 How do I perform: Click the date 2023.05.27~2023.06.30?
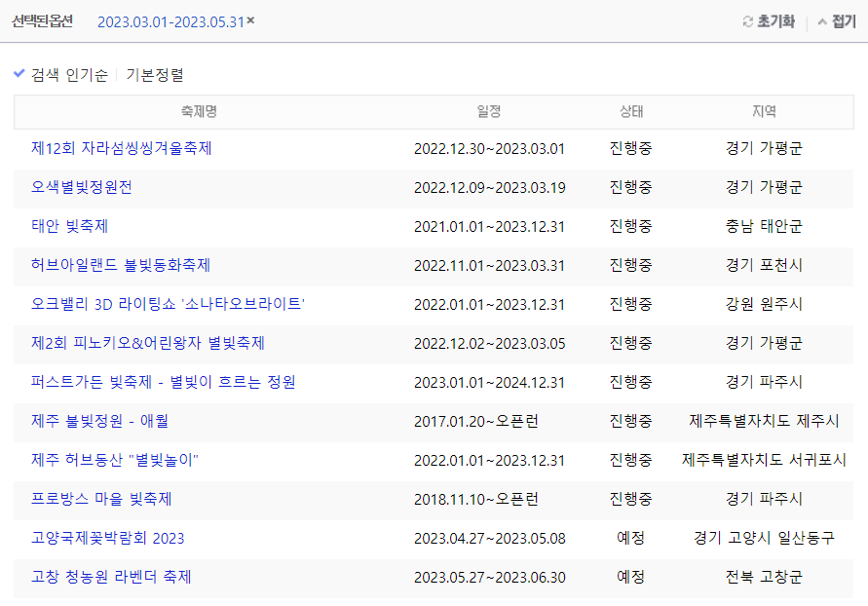489,578
